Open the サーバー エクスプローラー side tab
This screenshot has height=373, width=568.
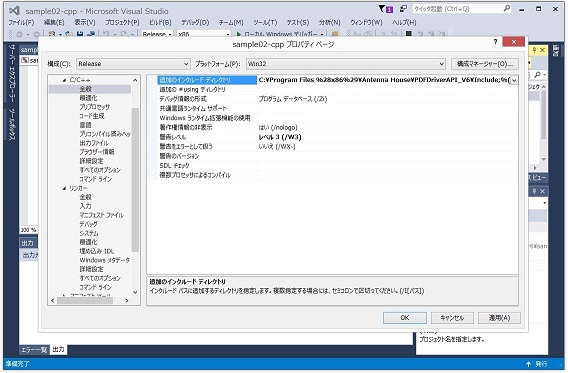pos(12,74)
